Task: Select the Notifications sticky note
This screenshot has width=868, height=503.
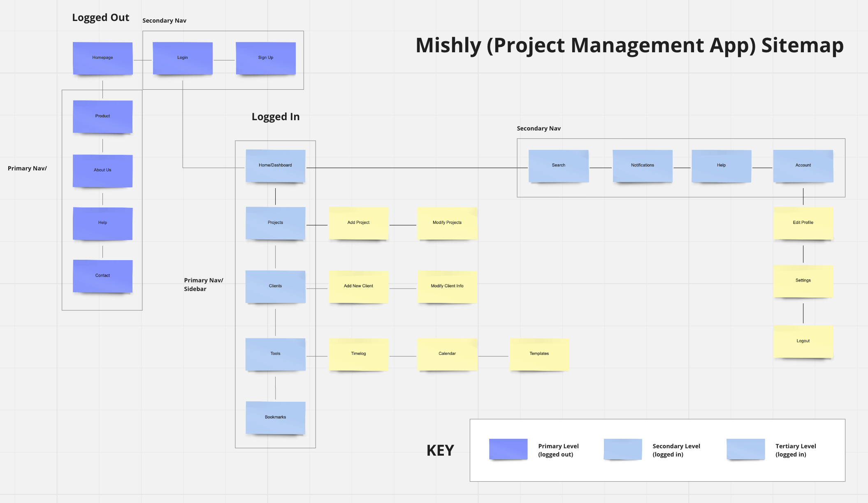Action: [643, 166]
